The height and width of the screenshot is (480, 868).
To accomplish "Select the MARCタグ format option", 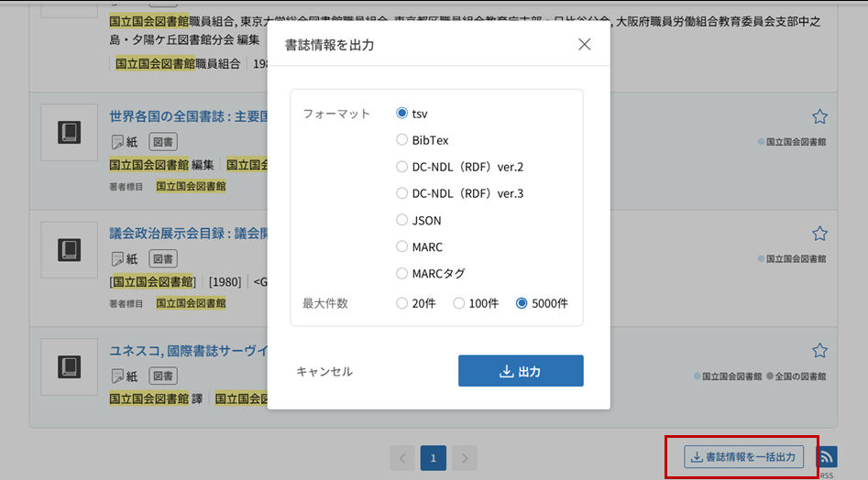I will (401, 273).
